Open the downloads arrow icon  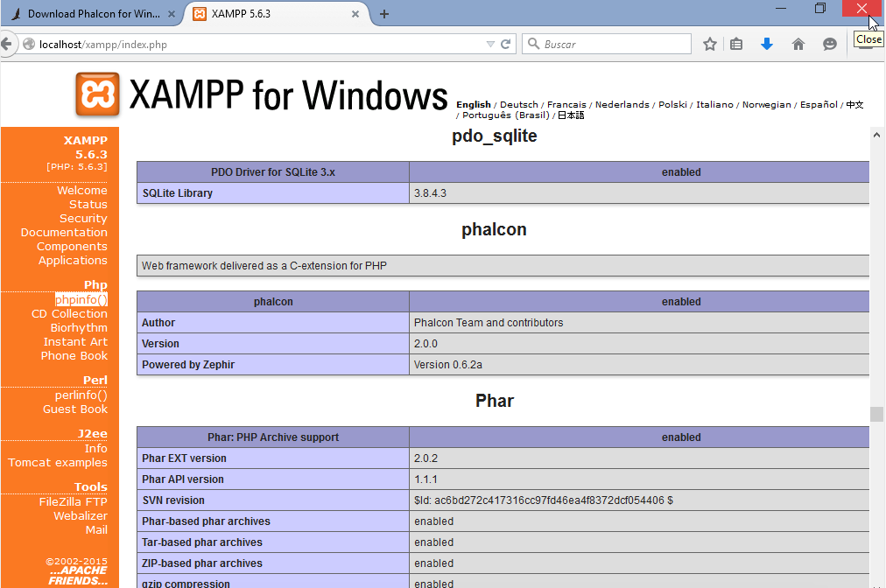coord(767,44)
